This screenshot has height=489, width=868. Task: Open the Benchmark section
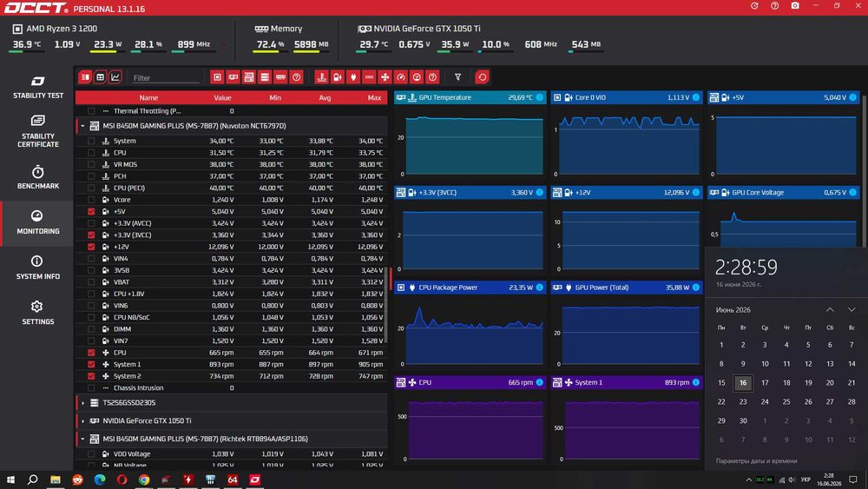(x=37, y=177)
